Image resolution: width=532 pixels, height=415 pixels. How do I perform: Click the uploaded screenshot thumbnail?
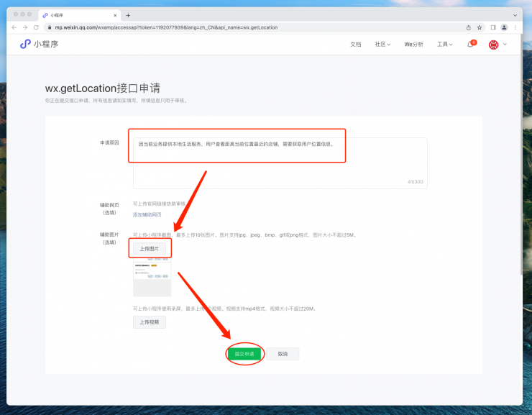(x=152, y=279)
